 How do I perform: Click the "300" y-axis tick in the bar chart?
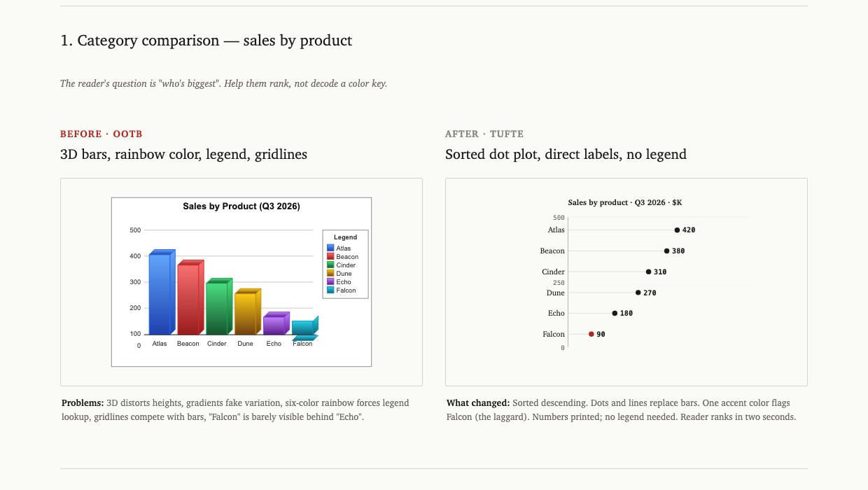point(136,282)
